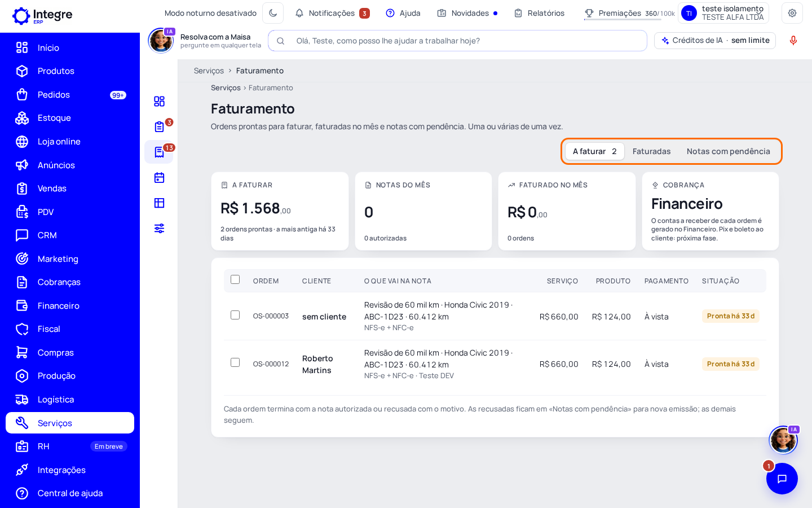Check the box for order OS-000003
Screen dimensions: 812x508
235,315
